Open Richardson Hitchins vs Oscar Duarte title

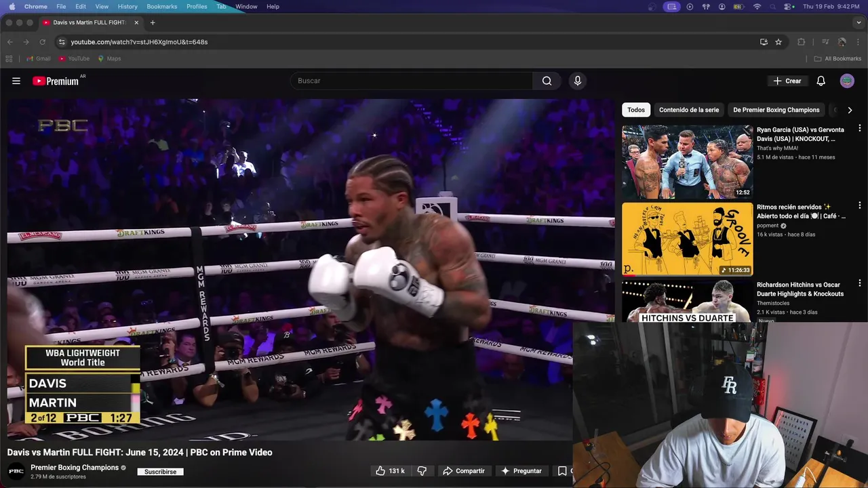[x=800, y=289]
